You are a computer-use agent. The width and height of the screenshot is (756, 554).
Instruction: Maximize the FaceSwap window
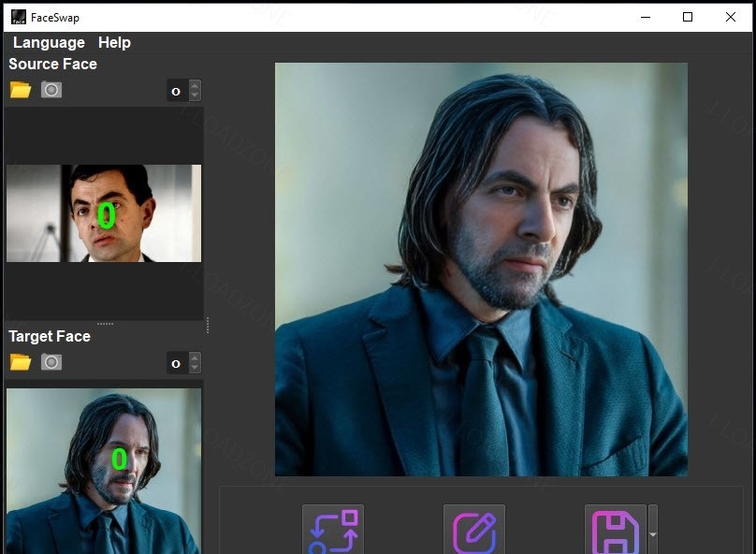click(x=688, y=17)
